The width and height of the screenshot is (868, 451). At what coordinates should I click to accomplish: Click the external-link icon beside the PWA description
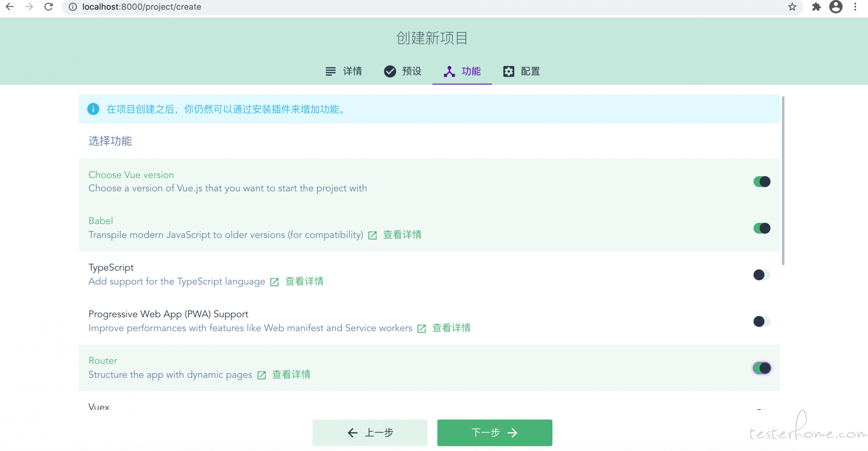pyautogui.click(x=421, y=329)
